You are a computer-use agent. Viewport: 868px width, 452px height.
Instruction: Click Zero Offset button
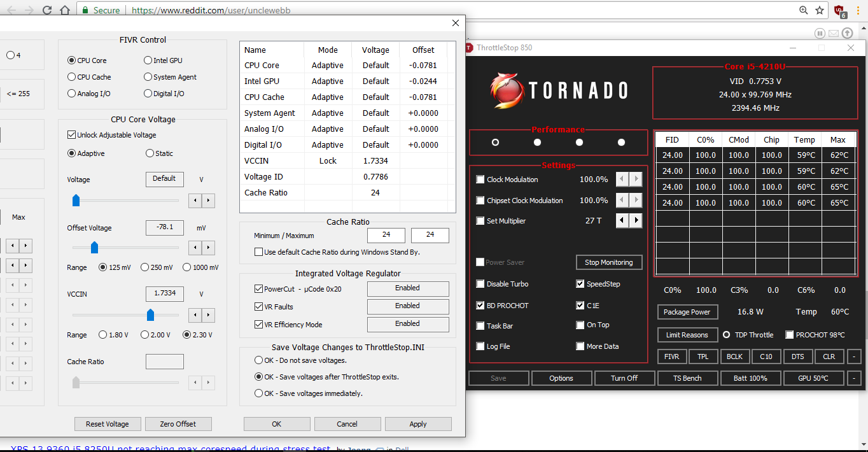(x=178, y=424)
